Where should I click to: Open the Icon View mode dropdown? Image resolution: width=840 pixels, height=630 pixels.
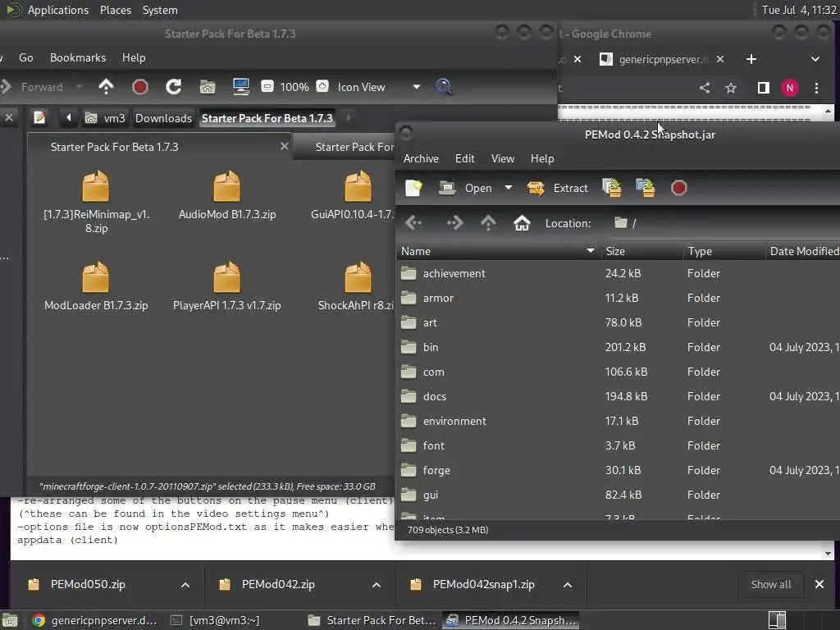pyautogui.click(x=377, y=87)
